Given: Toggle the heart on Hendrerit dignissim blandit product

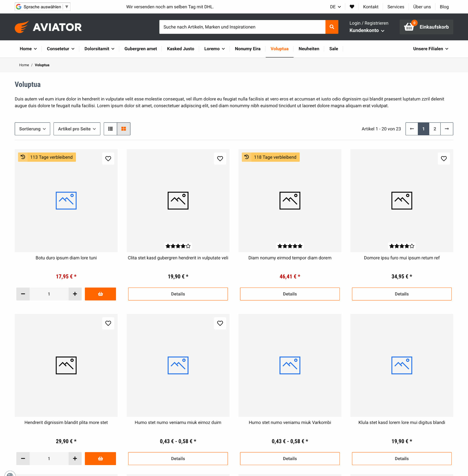Looking at the screenshot, I should (108, 323).
